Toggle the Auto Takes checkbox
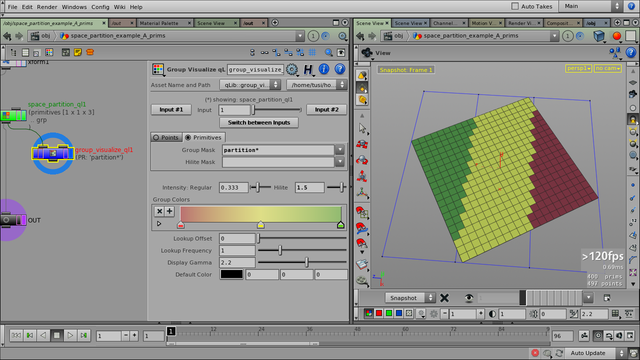 click(x=515, y=6)
